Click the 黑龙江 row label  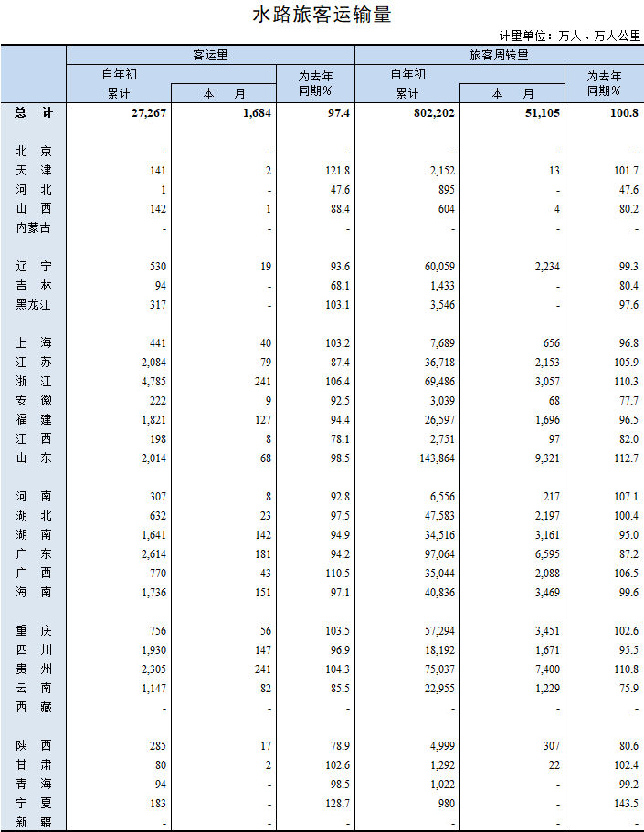pyautogui.click(x=33, y=304)
